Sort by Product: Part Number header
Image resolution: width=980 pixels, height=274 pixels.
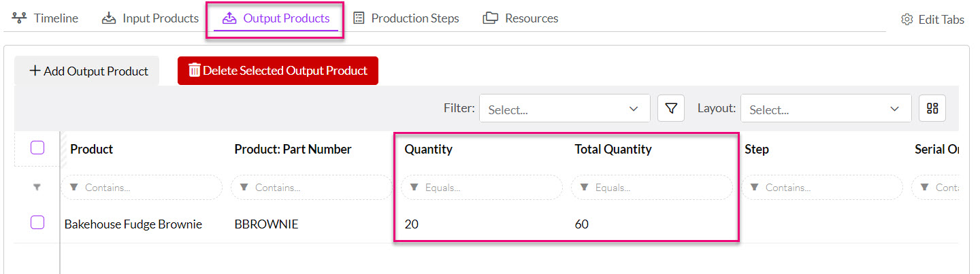pos(293,150)
